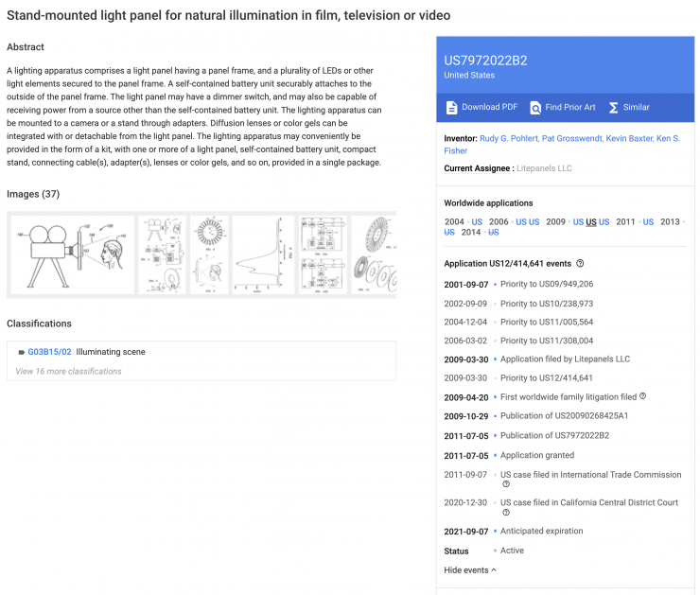The image size is (700, 595).
Task: Click the Download PDF document icon
Action: coord(451,108)
